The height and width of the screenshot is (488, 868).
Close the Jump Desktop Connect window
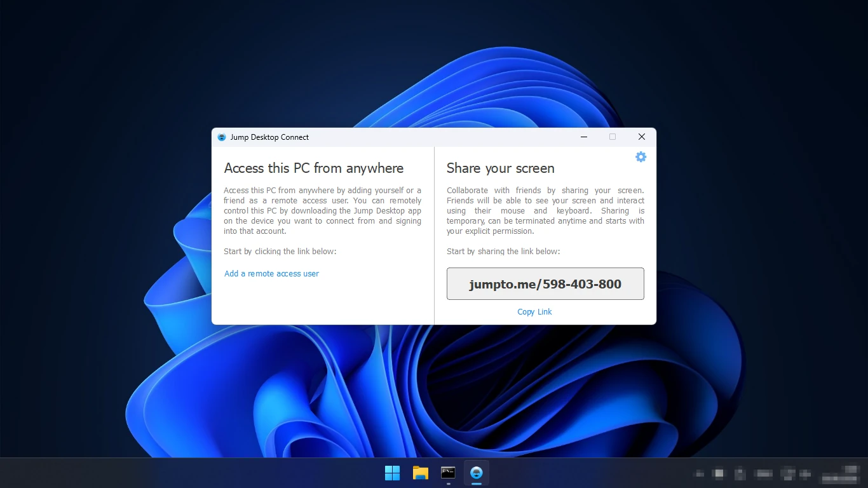(x=642, y=137)
